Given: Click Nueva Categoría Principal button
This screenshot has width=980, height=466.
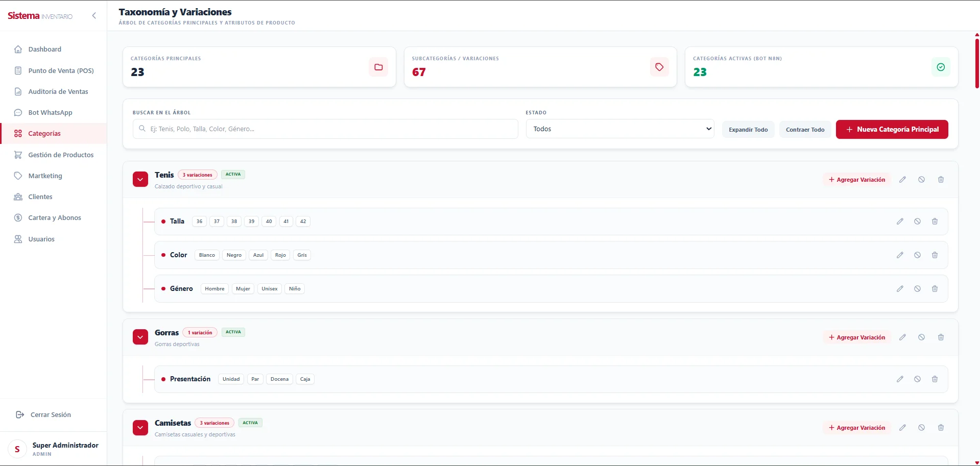Looking at the screenshot, I should 892,130.
